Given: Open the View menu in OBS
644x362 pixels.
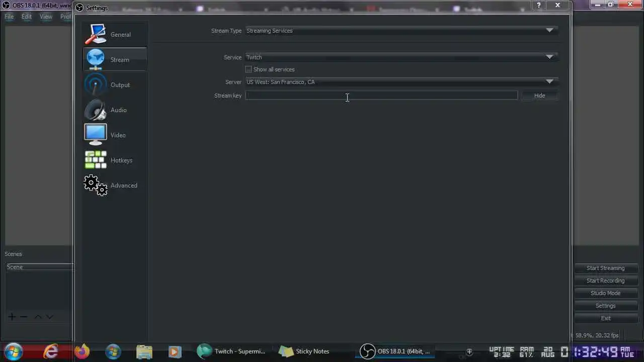Looking at the screenshot, I should coord(46,17).
